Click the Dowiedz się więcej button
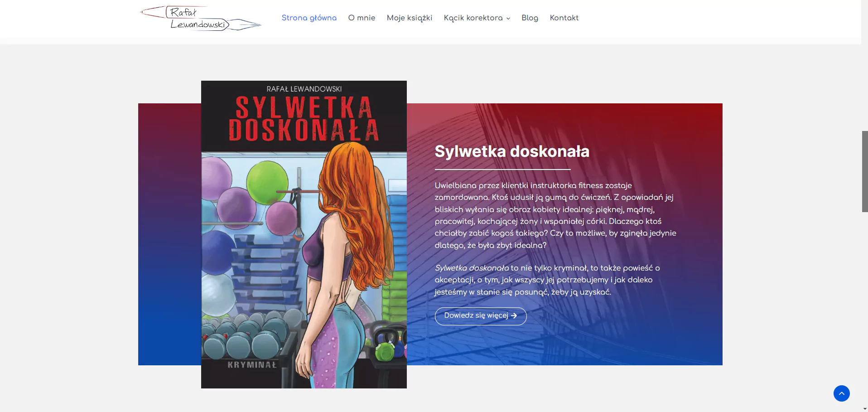 pyautogui.click(x=481, y=316)
